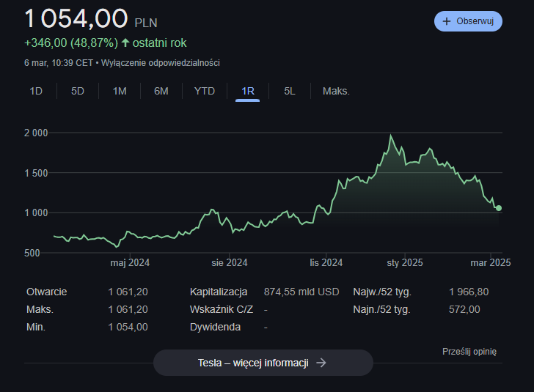Click the Prześlij opinię feedback link
Viewport: 534px width, 392px height.
(469, 352)
